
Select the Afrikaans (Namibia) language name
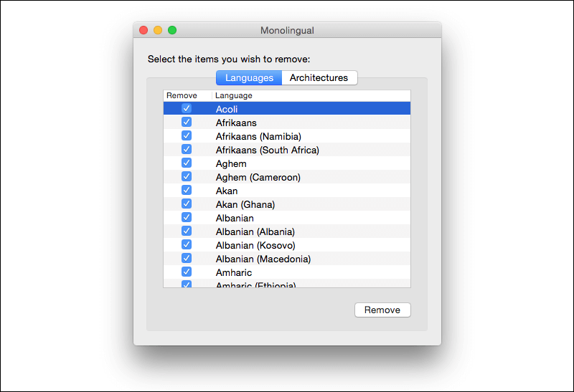click(x=258, y=136)
